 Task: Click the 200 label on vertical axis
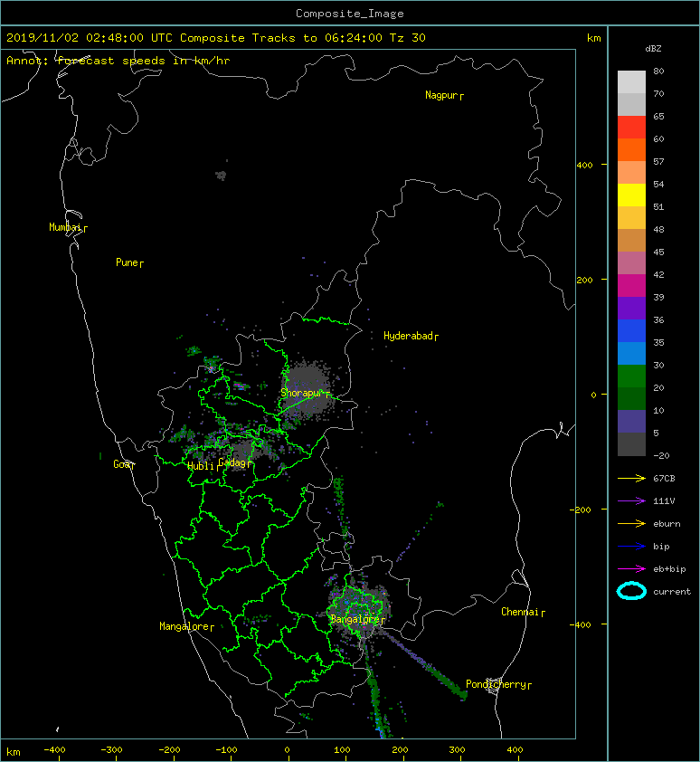585,280
